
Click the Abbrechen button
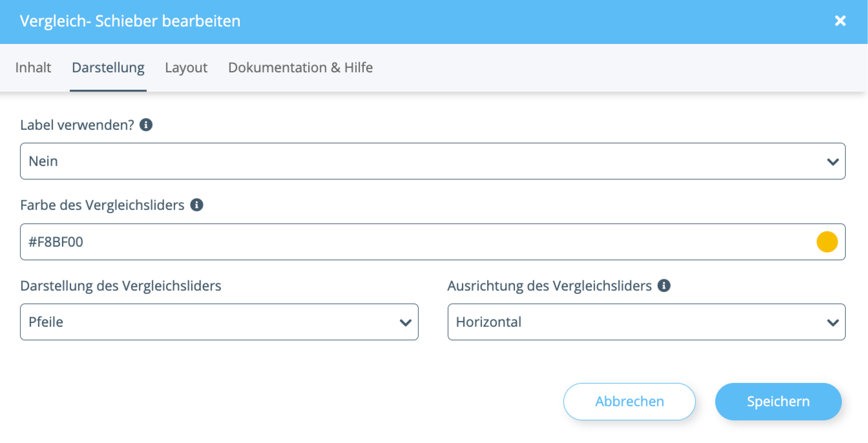(629, 401)
